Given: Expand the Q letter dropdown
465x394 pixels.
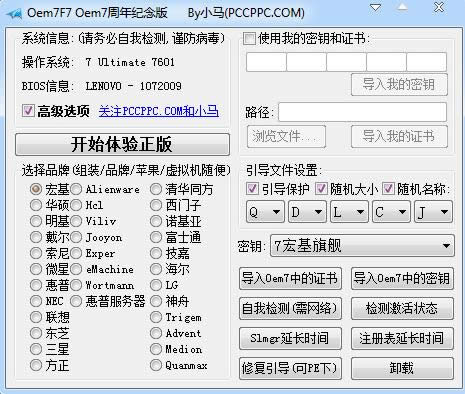Looking at the screenshot, I should [265, 212].
